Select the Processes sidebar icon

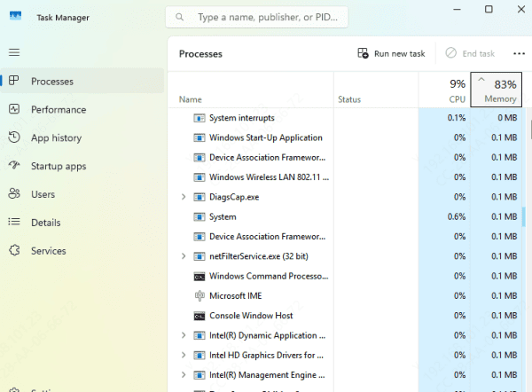click(14, 81)
